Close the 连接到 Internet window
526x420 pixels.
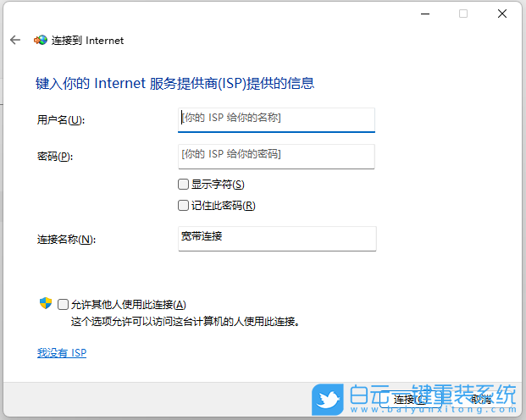[x=502, y=14]
